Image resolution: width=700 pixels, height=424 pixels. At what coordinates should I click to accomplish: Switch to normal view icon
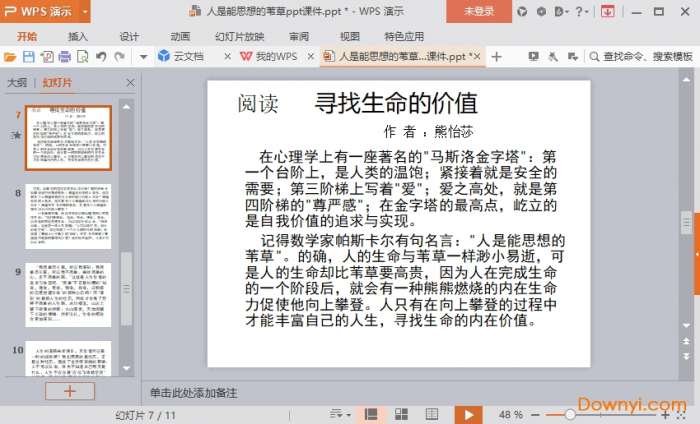coord(371,414)
